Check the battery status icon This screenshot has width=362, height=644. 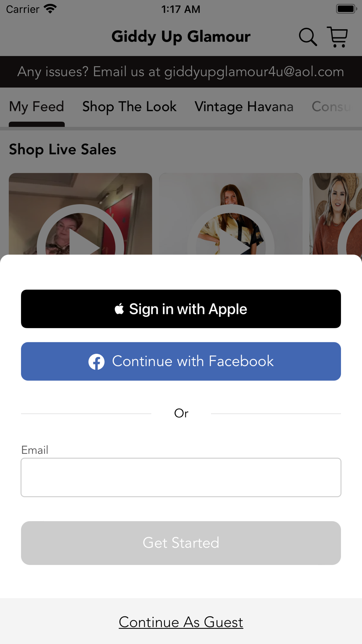click(346, 9)
